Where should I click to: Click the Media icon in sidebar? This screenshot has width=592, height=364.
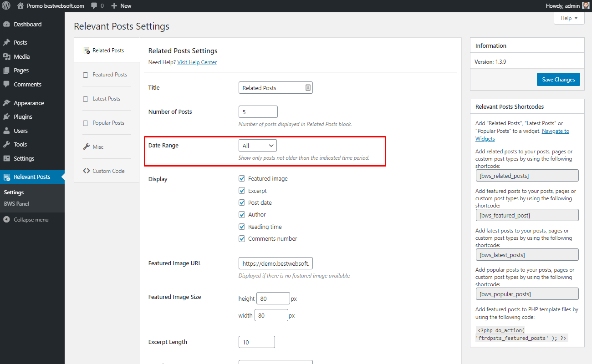pyautogui.click(x=6, y=56)
